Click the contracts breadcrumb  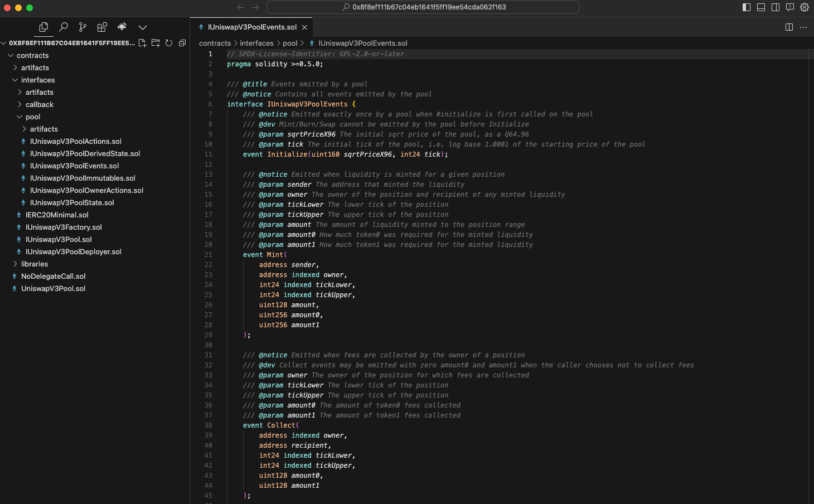215,43
